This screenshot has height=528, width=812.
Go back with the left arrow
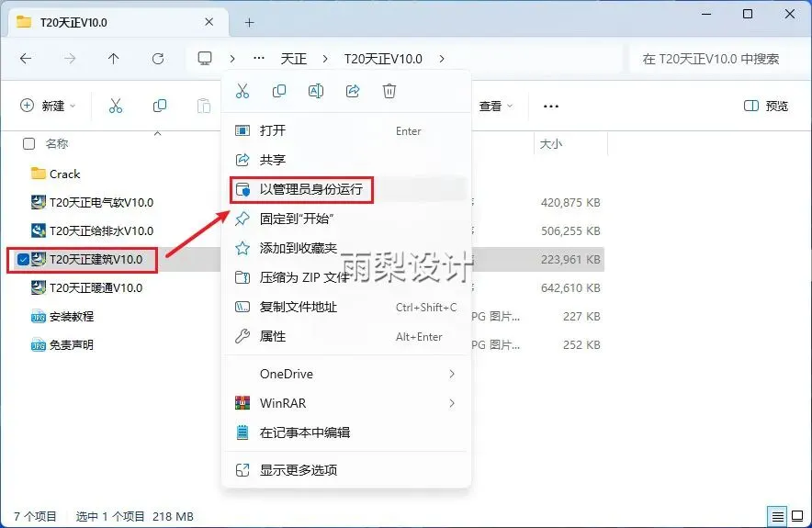point(26,59)
